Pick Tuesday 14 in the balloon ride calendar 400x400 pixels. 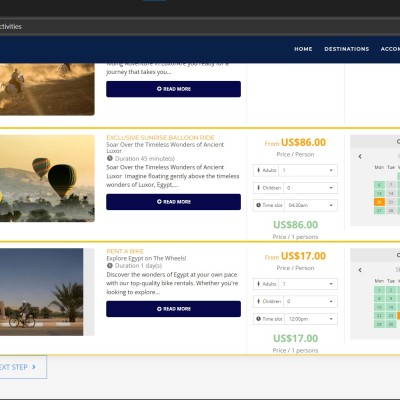(391, 193)
